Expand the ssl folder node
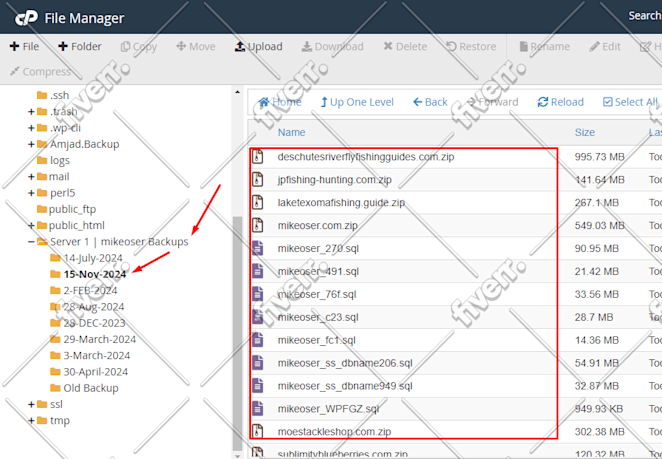 point(31,405)
